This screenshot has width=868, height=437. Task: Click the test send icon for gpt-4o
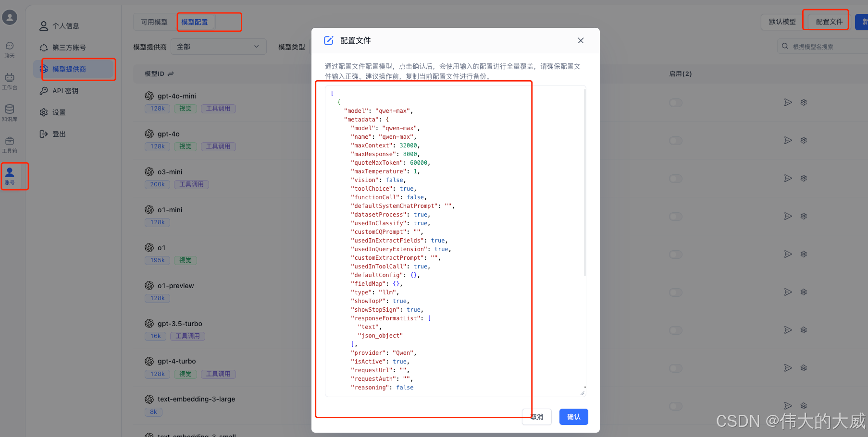pyautogui.click(x=788, y=140)
